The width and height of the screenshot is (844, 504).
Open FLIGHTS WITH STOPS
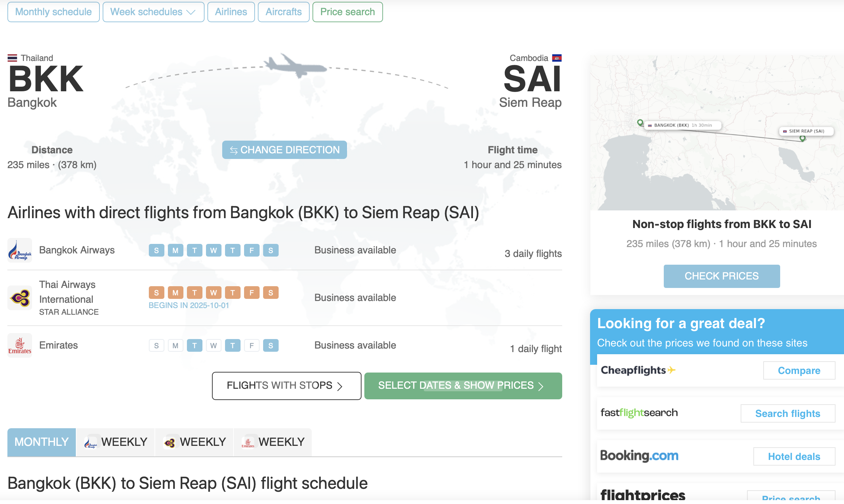click(287, 386)
